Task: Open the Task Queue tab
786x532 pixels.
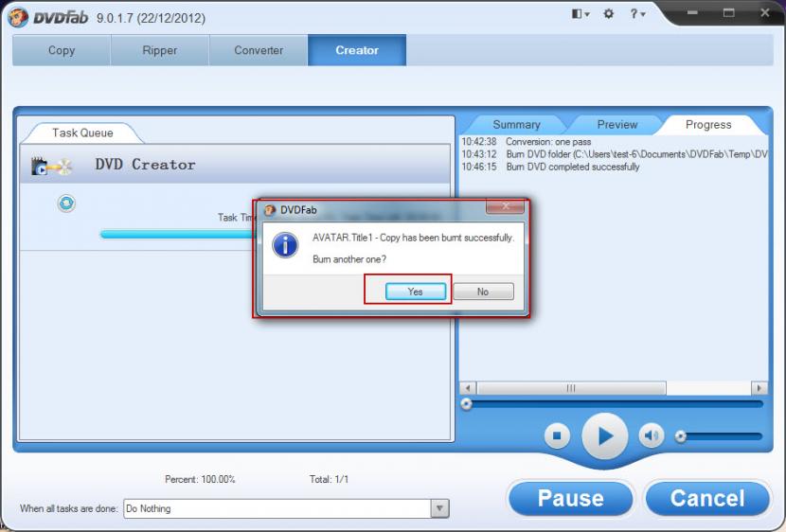Action: (82, 133)
